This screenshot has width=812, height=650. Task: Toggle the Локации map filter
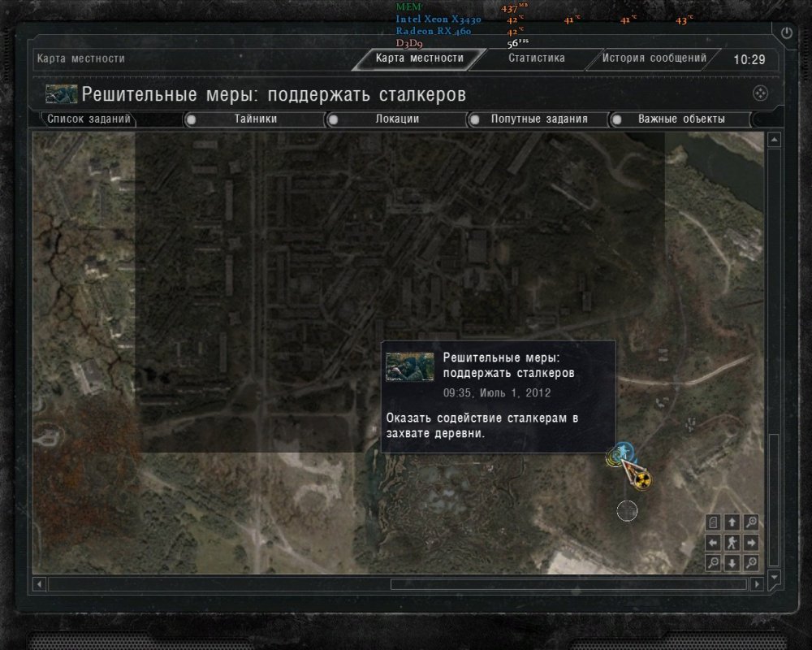click(397, 119)
